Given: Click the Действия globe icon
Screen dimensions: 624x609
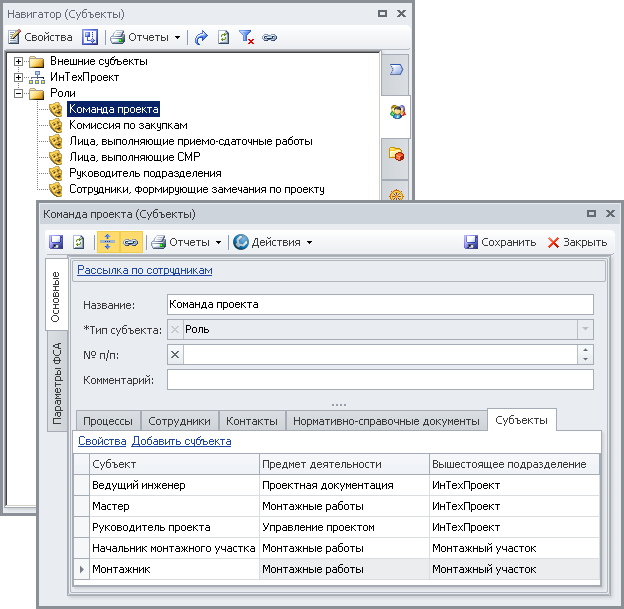Looking at the screenshot, I should (241, 242).
